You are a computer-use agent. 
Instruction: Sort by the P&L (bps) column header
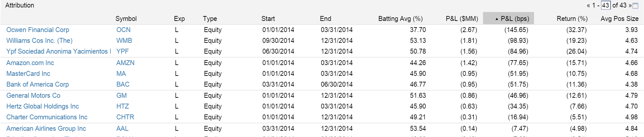(x=508, y=18)
